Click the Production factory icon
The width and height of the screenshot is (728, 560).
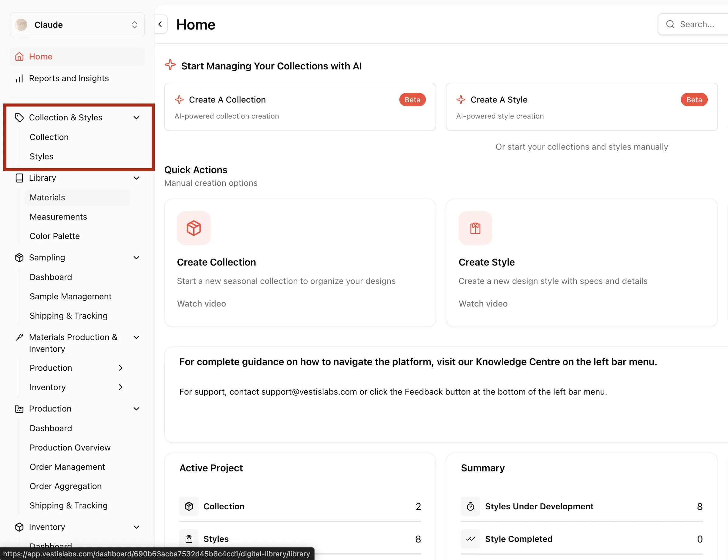pos(19,409)
